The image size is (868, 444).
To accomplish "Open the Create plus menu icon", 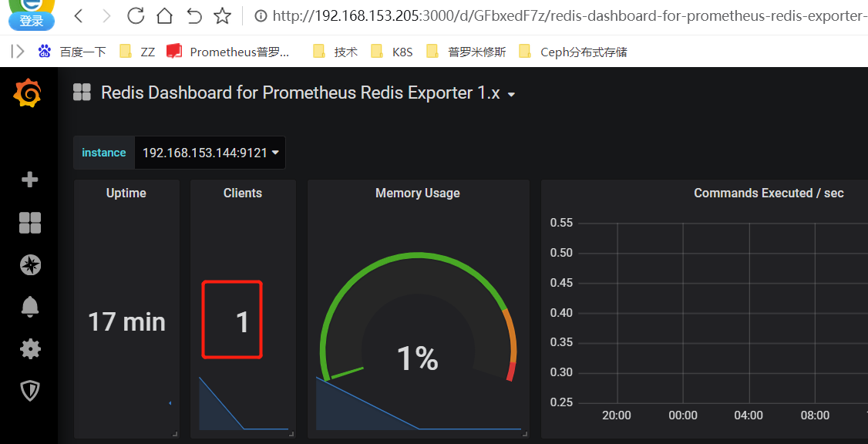I will point(29,180).
